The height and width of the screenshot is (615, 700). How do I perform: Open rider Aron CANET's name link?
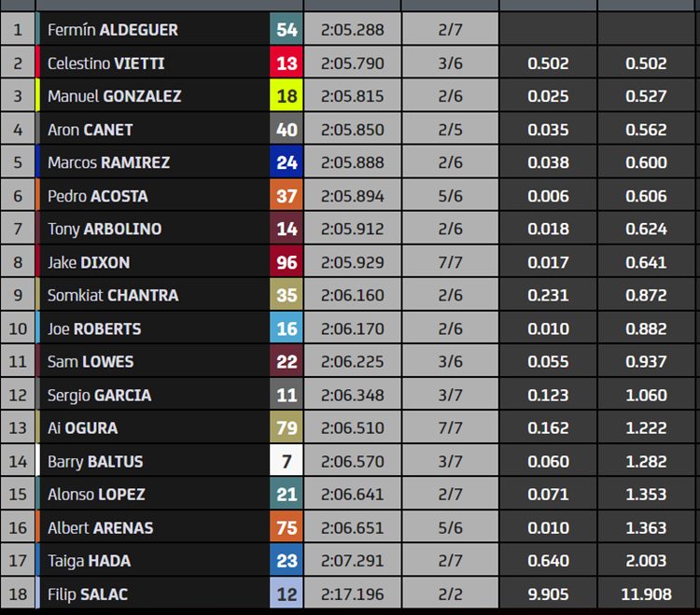click(91, 130)
